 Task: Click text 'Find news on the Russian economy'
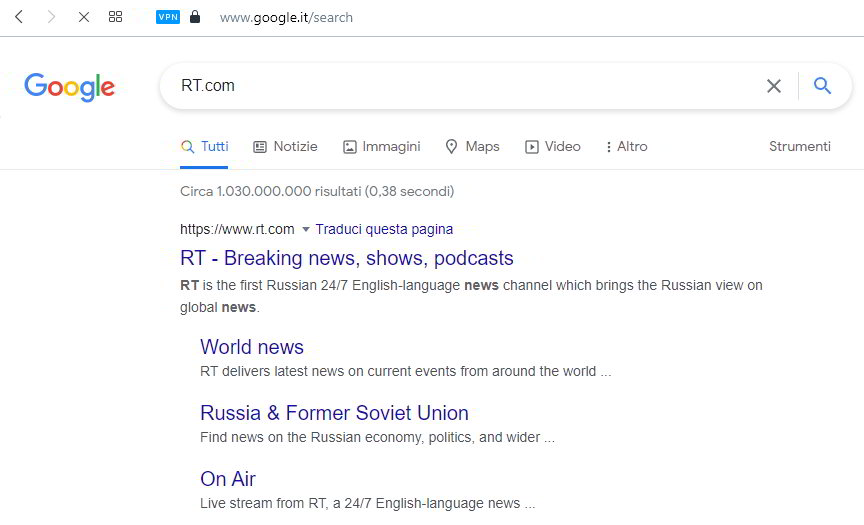[377, 437]
